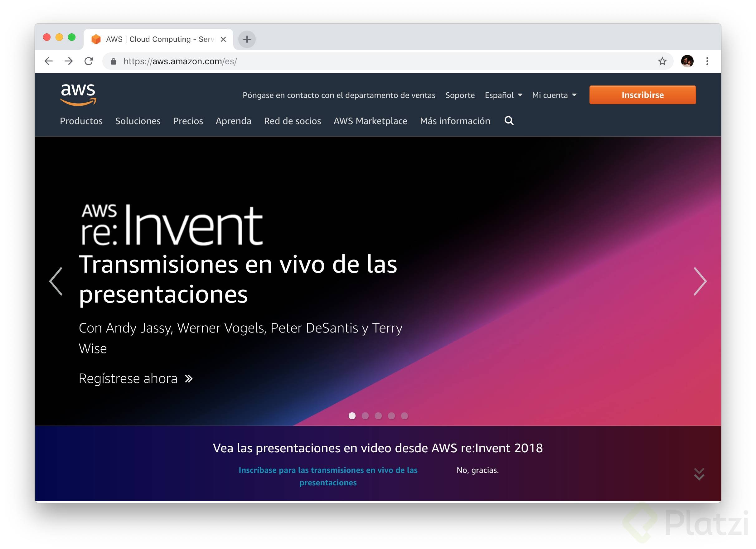Click the browser back arrow
756x549 pixels.
click(x=49, y=61)
